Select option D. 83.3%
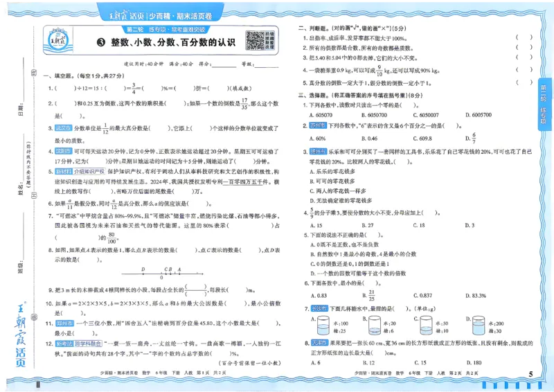 (x=476, y=296)
